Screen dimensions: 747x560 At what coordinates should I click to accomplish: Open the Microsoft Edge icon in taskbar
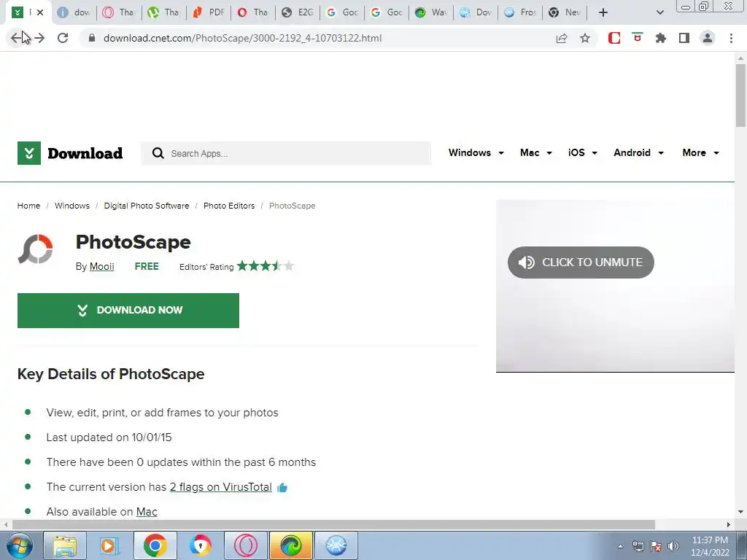(x=291, y=545)
